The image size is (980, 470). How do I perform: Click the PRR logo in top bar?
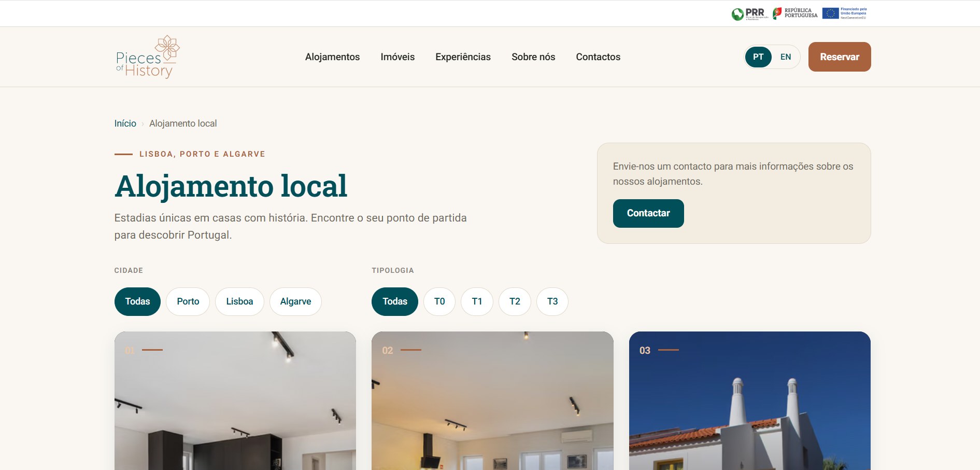(x=750, y=13)
